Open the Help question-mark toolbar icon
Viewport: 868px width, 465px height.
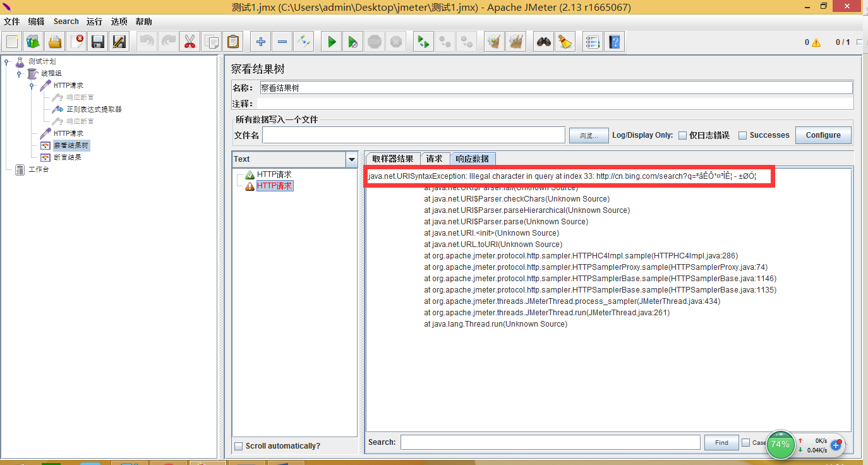(x=613, y=42)
